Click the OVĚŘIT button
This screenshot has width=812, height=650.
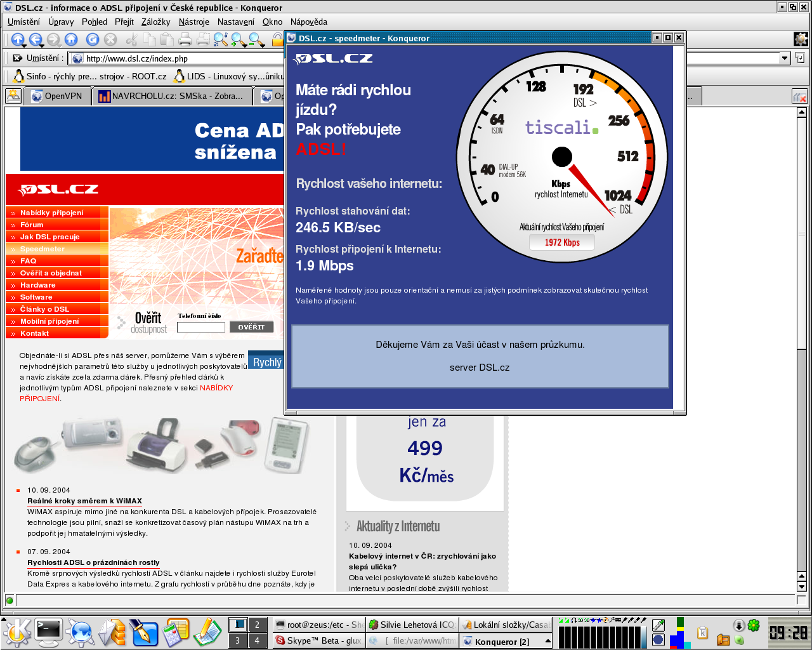pos(251,327)
